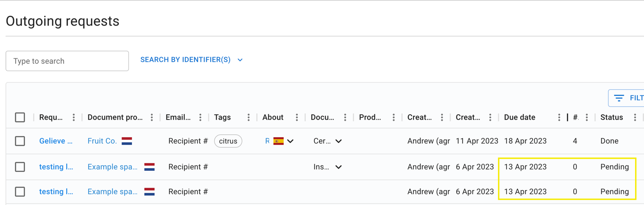Expand the Ins... document cell chevron

point(339,167)
